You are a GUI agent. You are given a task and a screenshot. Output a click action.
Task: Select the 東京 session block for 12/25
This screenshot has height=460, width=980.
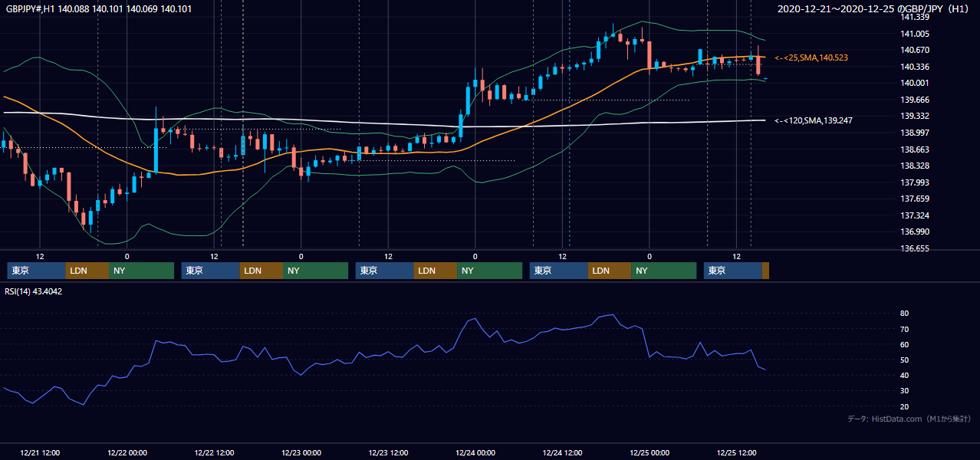733,271
